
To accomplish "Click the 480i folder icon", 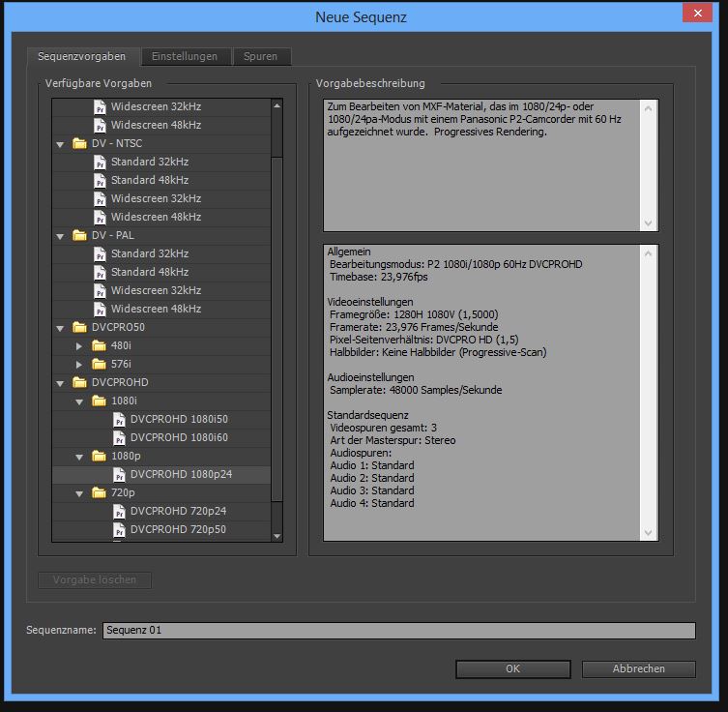I will point(99,345).
